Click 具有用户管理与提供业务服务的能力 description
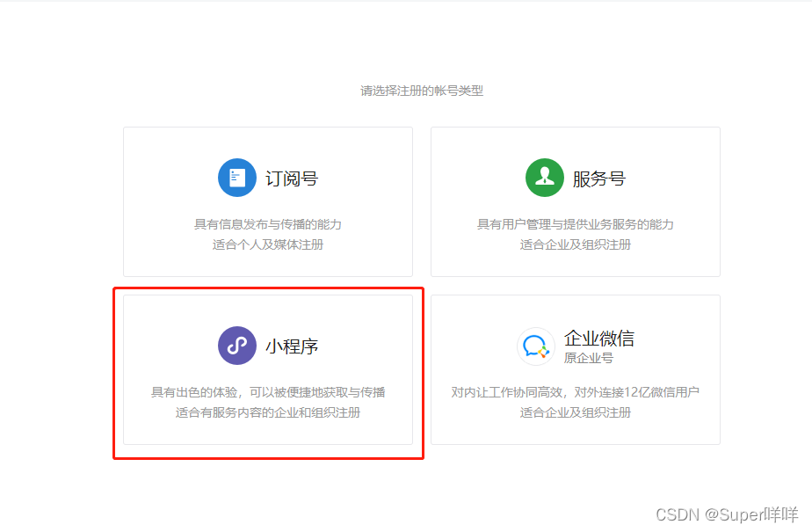 point(576,224)
